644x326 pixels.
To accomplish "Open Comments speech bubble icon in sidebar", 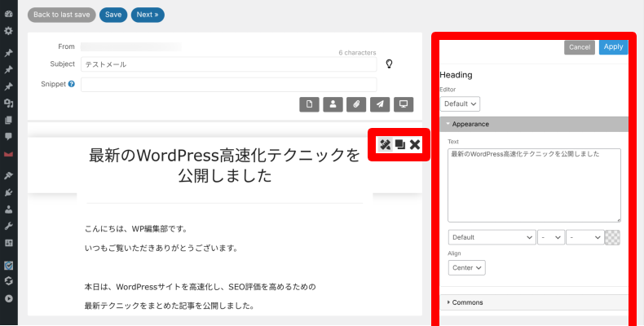I will pyautogui.click(x=9, y=137).
